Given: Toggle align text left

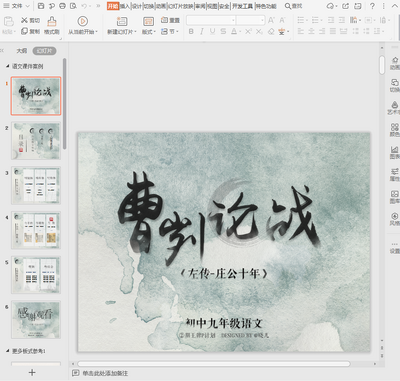Looking at the screenshot, I should coord(301,31).
